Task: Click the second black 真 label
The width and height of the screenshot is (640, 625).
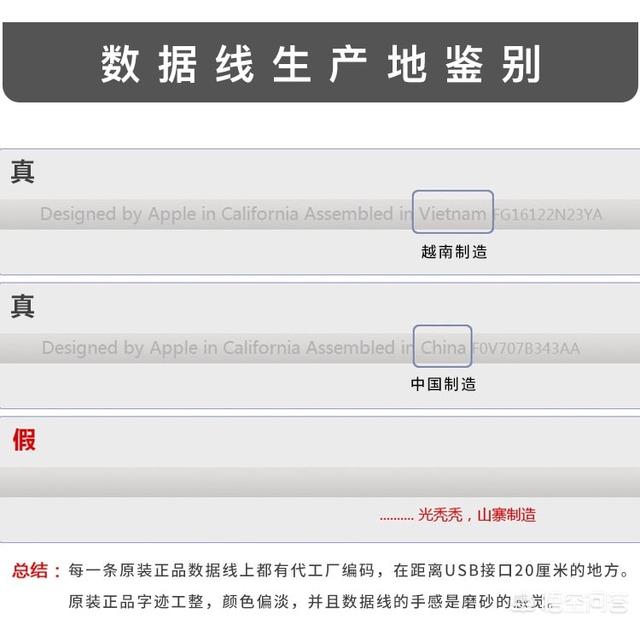Action: tap(23, 306)
